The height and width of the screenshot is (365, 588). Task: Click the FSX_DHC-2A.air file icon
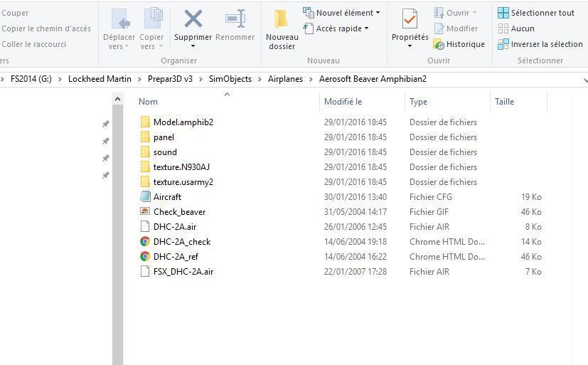[145, 271]
